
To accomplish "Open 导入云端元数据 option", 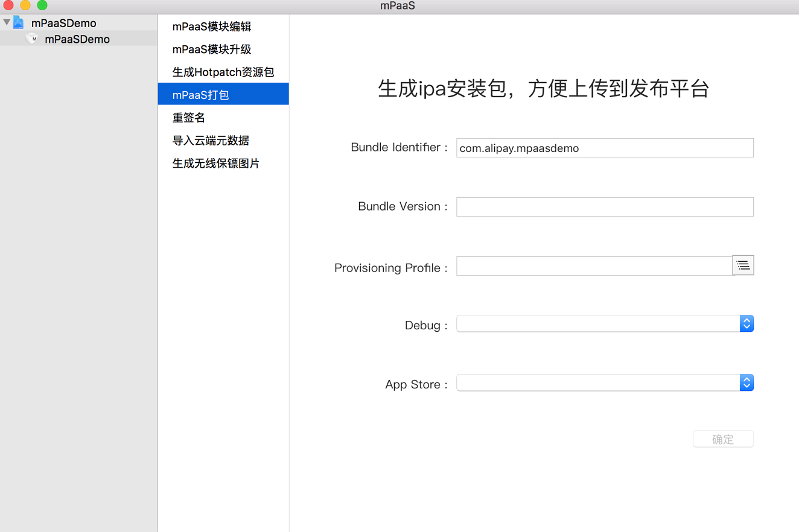I will click(223, 141).
